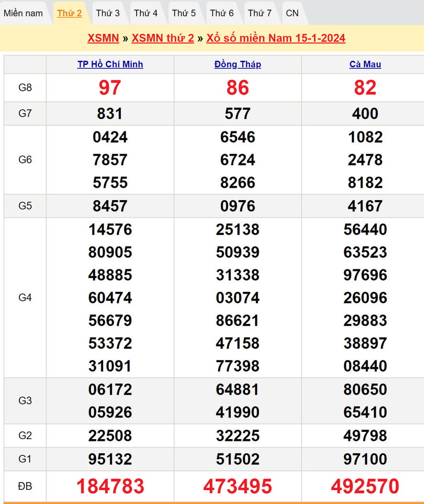Visit the Đồng Tháp column link
The height and width of the screenshot is (504, 424).
[238, 64]
